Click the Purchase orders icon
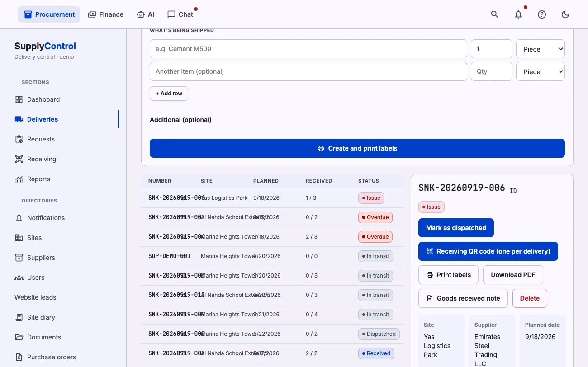The image size is (588, 367). 19,357
